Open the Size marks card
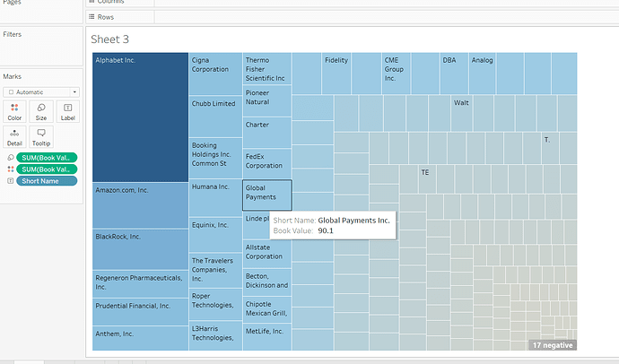Screen dimensions: 619x364 (41, 111)
